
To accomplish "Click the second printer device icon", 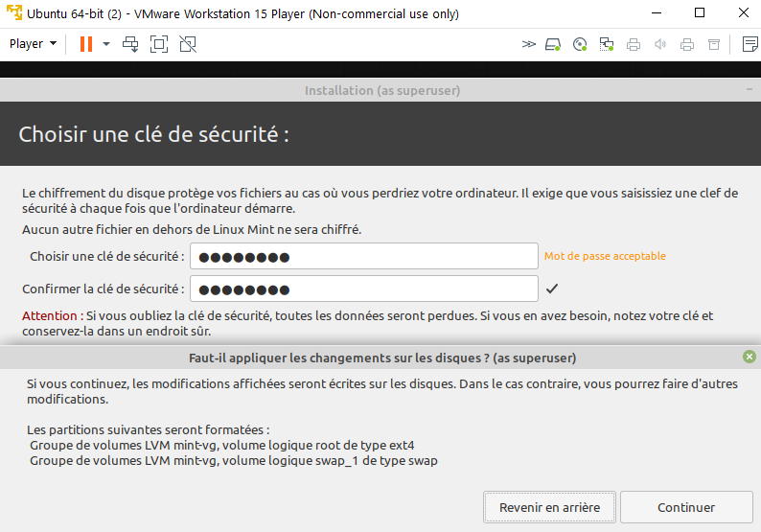I will tap(687, 45).
